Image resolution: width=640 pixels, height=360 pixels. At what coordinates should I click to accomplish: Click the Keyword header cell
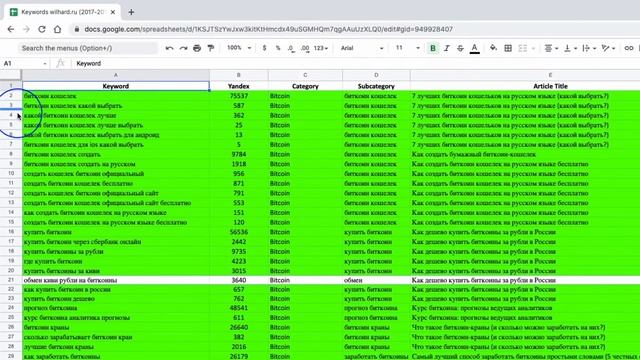[x=116, y=86]
